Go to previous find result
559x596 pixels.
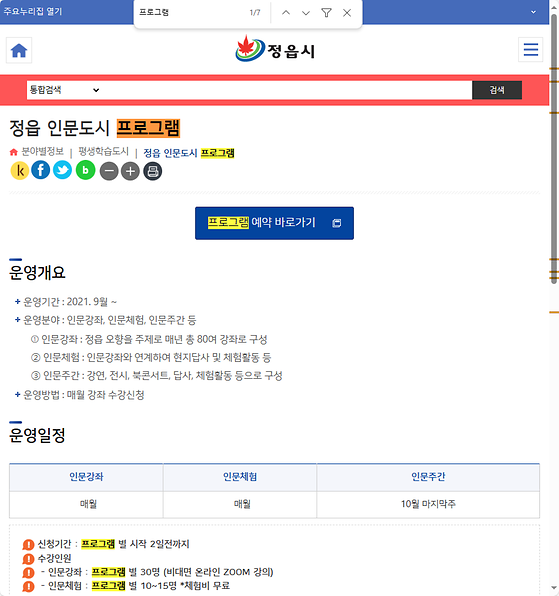click(286, 13)
